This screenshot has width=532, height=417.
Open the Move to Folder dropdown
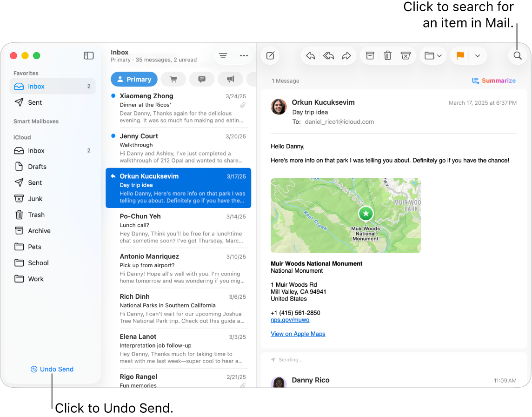432,55
